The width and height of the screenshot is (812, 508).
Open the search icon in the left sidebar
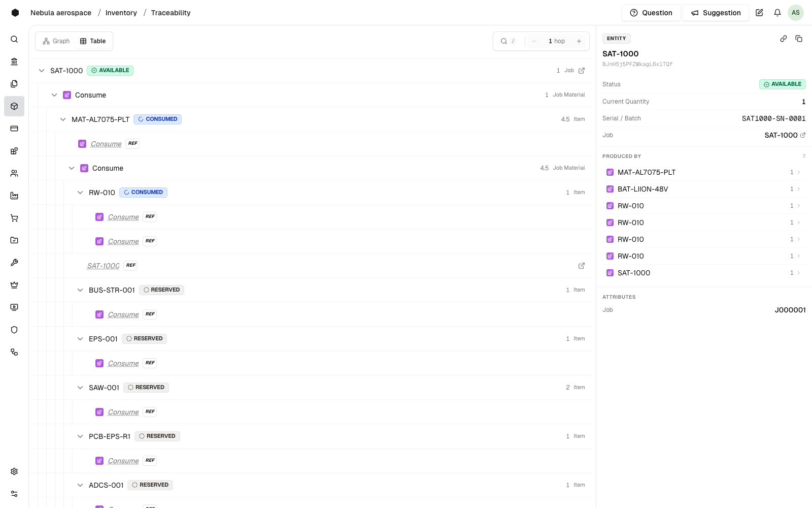[14, 39]
